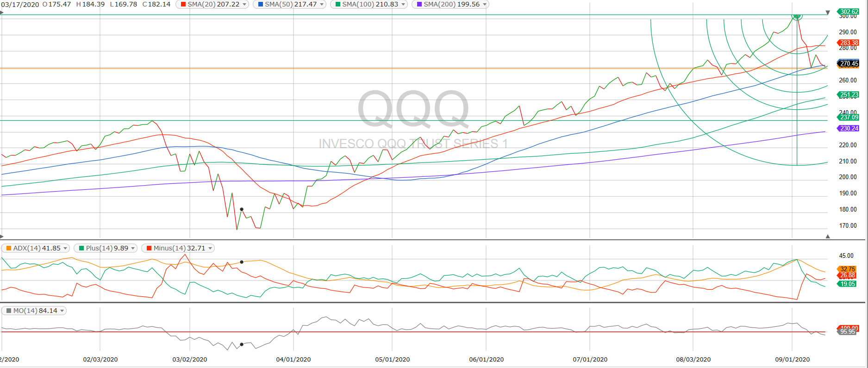Screen dimensions: 868x368
Task: Click the black dot marker on price line
Action: pyautogui.click(x=242, y=209)
